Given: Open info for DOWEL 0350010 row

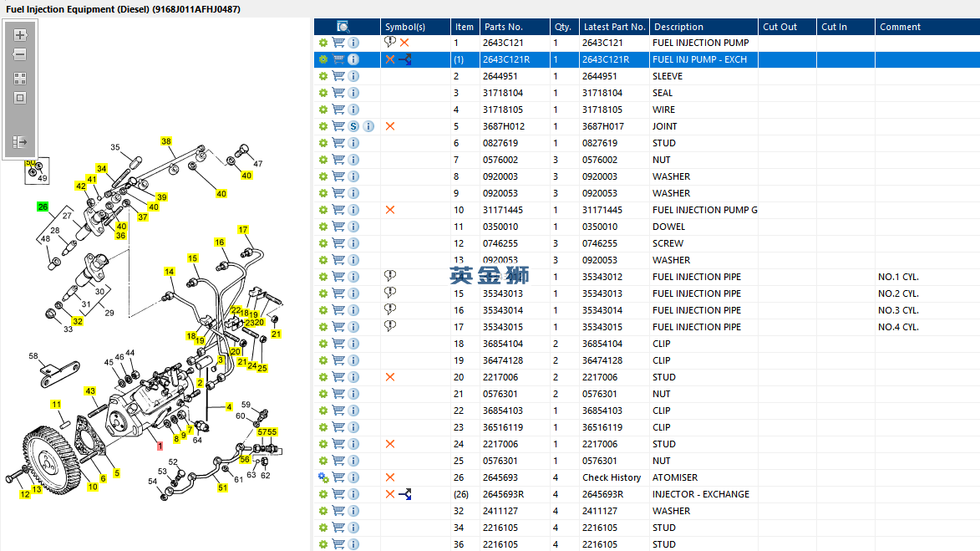Looking at the screenshot, I should tap(353, 227).
